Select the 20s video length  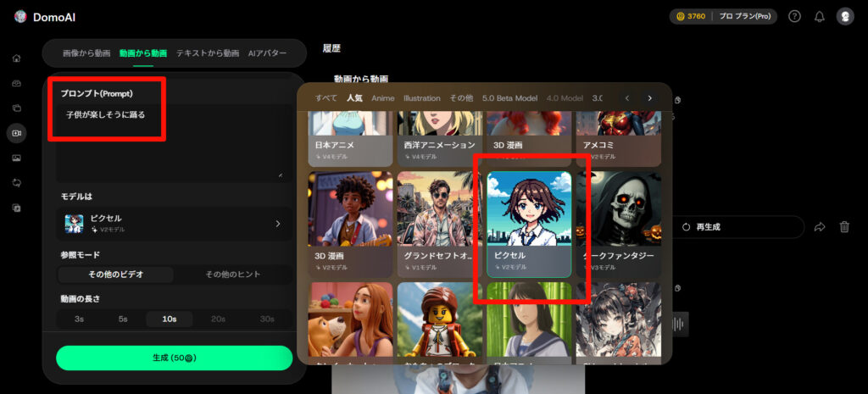coord(218,319)
